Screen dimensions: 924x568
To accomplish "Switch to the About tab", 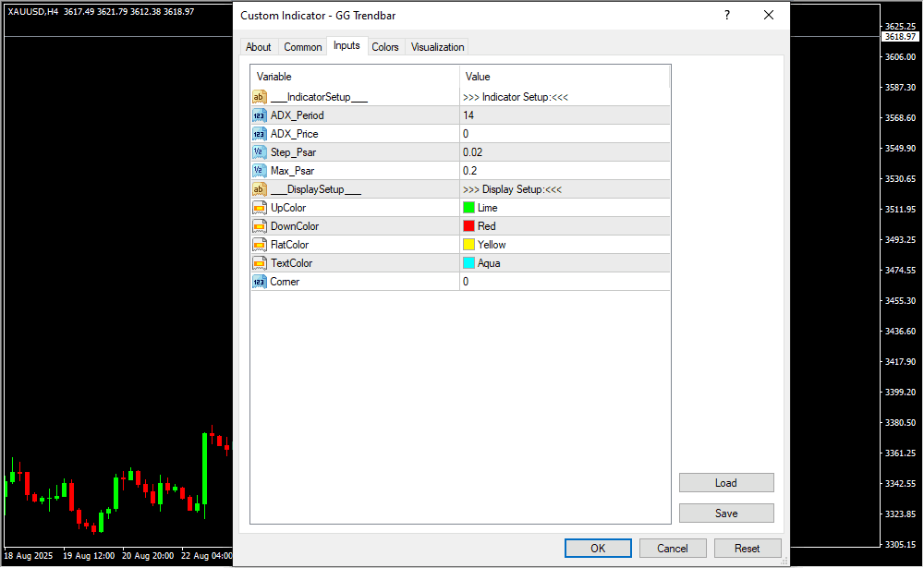I will pyautogui.click(x=259, y=47).
